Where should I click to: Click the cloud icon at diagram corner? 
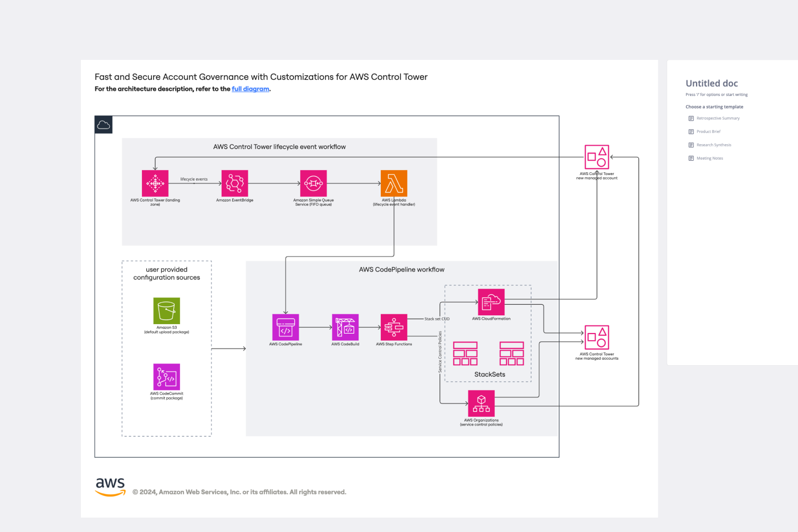pos(104,125)
